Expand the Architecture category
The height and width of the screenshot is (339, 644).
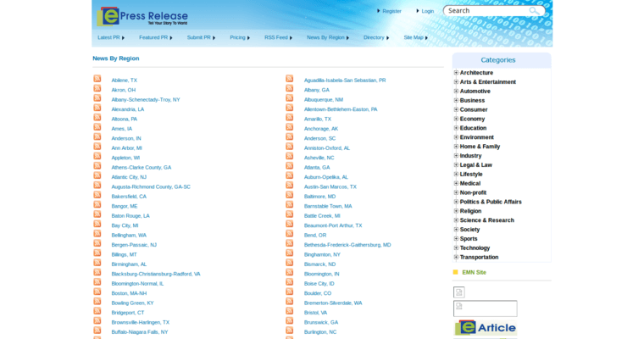point(456,73)
